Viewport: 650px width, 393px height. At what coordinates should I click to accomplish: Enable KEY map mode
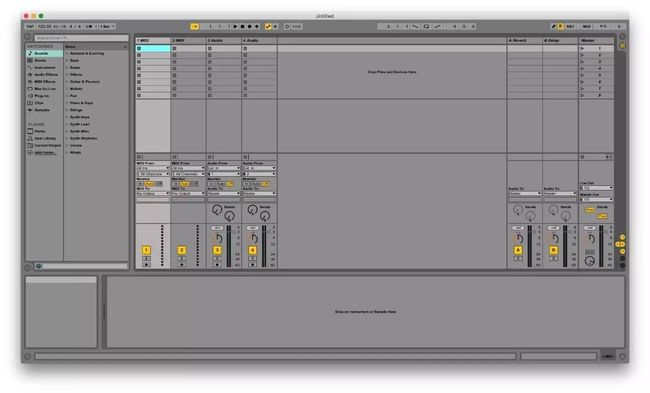point(571,27)
